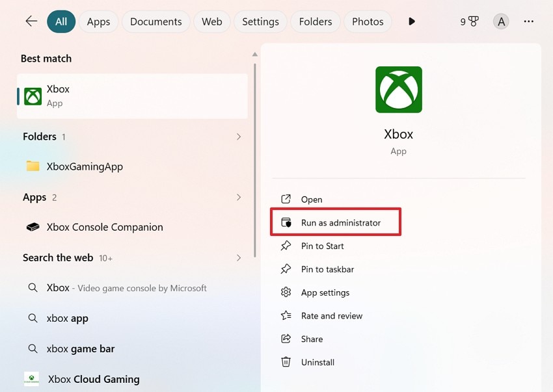This screenshot has height=392, width=553.
Task: Click the search icon beside 'xbox game bar'
Action: pos(33,348)
